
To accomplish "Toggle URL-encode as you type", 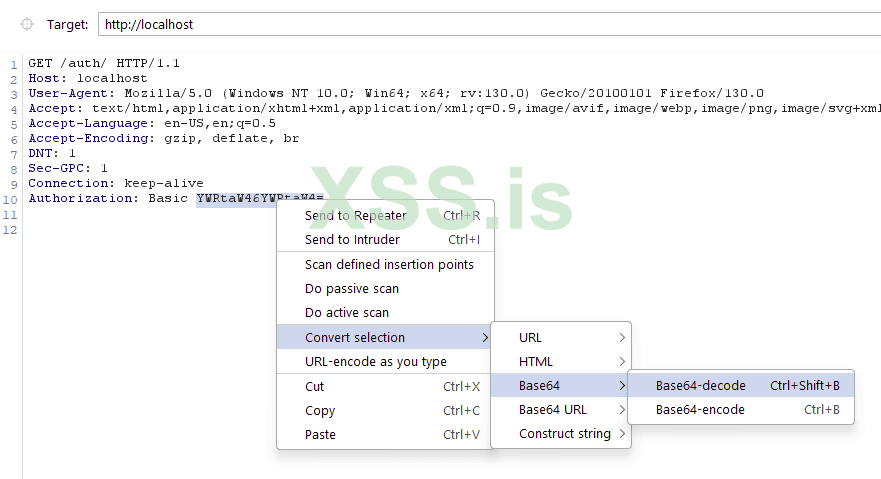I will pos(376,361).
